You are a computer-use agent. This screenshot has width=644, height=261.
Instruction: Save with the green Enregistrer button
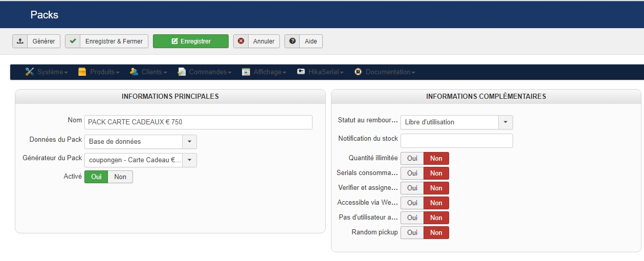tap(191, 41)
